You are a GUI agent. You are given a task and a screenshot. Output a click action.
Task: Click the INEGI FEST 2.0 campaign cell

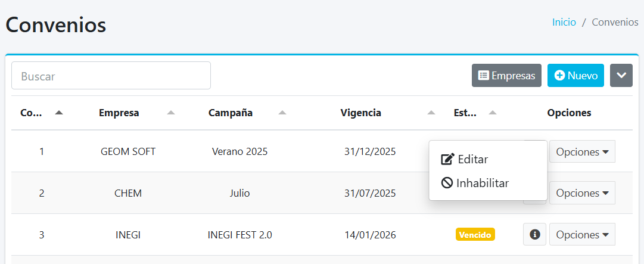click(239, 235)
